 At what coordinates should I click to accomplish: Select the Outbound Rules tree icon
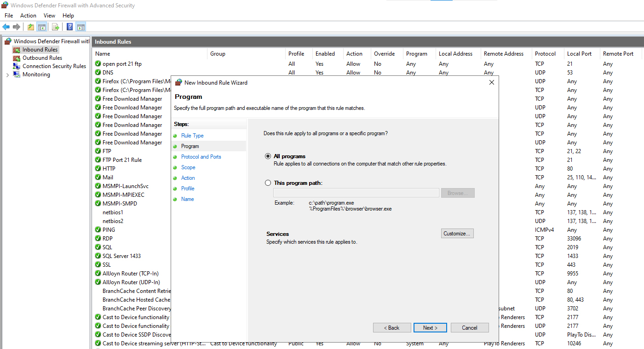(17, 58)
